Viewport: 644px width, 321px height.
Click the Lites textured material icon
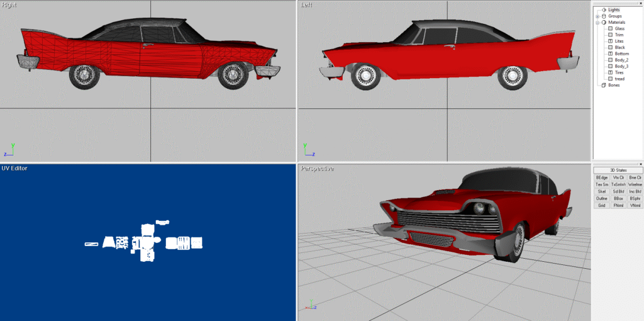pos(610,41)
